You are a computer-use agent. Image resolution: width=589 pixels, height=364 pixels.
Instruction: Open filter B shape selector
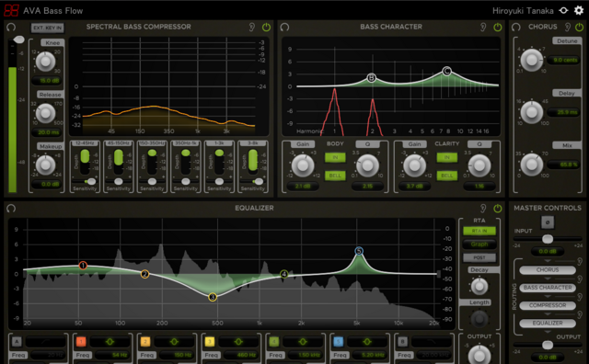432,342
